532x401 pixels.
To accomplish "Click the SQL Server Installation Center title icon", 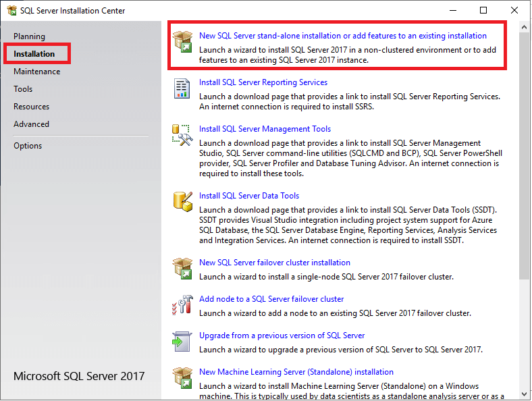I will [x=12, y=11].
